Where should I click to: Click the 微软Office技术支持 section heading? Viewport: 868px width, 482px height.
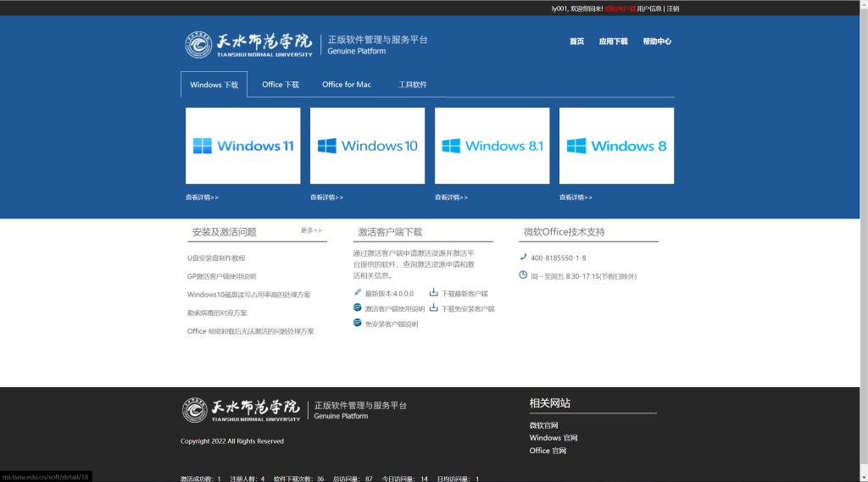click(x=564, y=232)
